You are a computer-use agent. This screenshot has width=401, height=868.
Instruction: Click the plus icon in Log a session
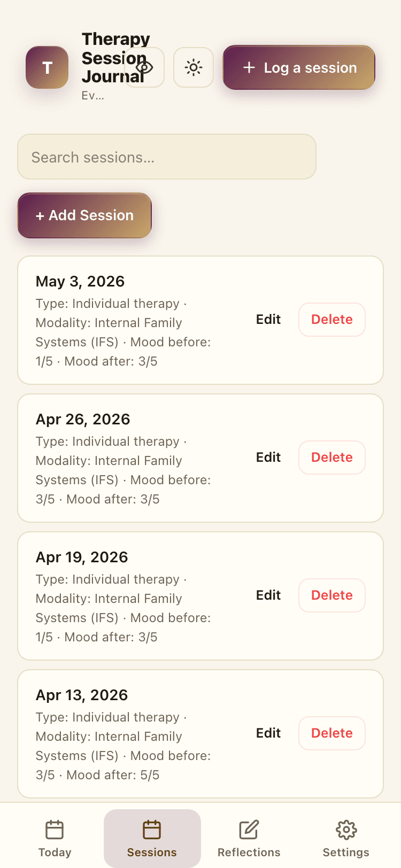click(x=249, y=67)
